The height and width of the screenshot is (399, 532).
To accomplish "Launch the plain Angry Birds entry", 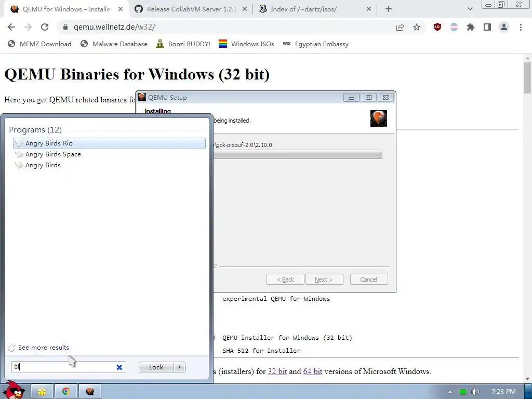I will coord(109,165).
